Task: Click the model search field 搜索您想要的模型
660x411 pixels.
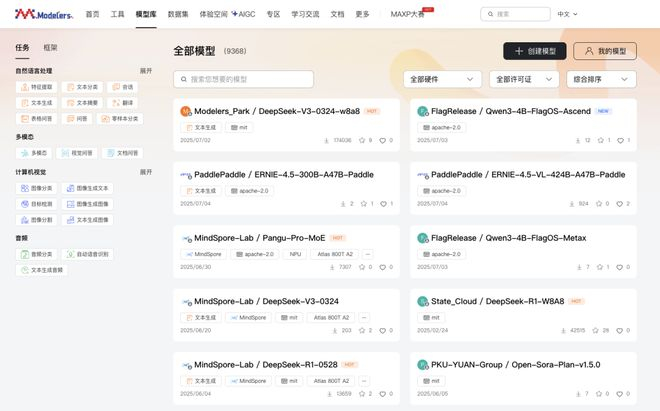Action: click(243, 79)
